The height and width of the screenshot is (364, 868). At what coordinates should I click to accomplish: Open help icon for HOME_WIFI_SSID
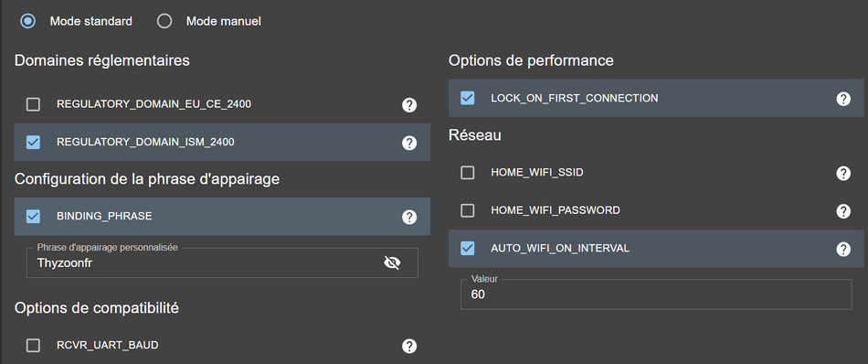(843, 174)
